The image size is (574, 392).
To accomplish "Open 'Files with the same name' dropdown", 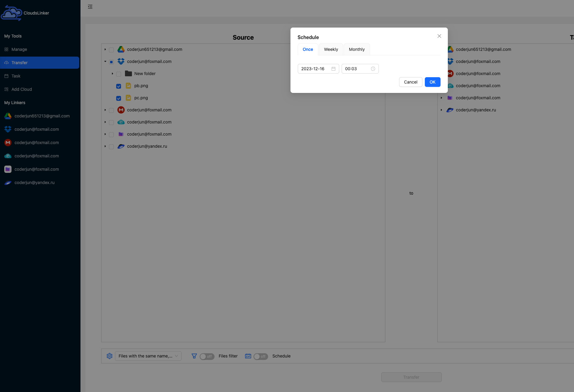I will (x=148, y=356).
